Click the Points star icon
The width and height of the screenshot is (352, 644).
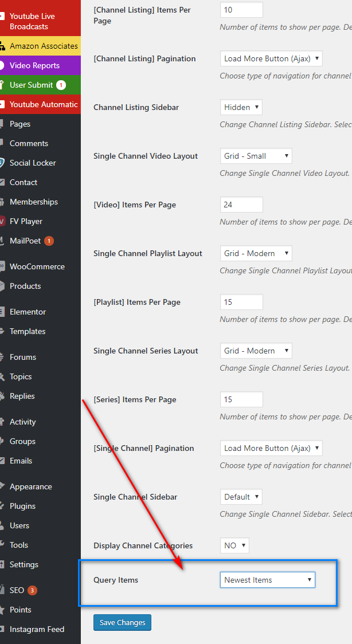click(x=2, y=610)
